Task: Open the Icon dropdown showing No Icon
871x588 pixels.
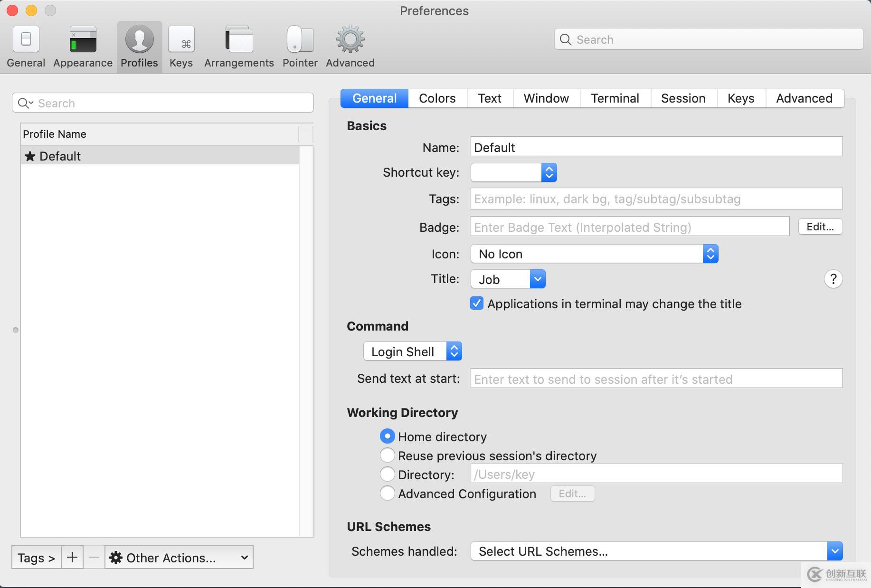Action: click(593, 254)
